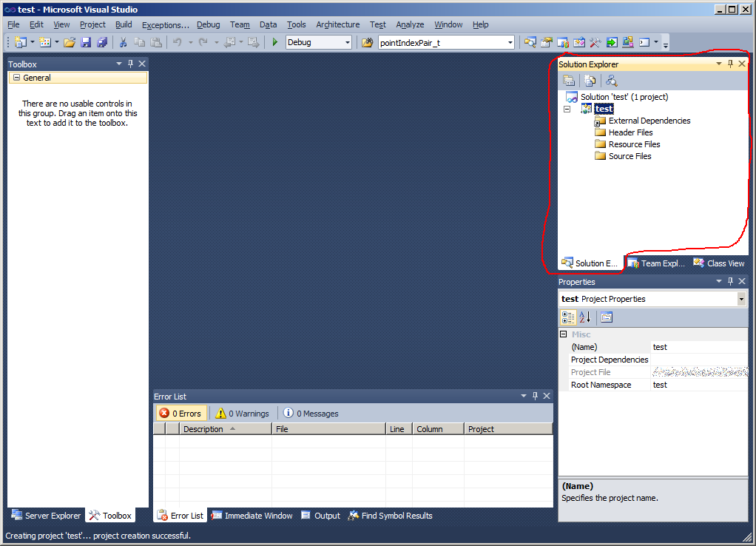This screenshot has width=756, height=546.
Task: Open the Add New Item dropdown arrow
Action: (57, 42)
